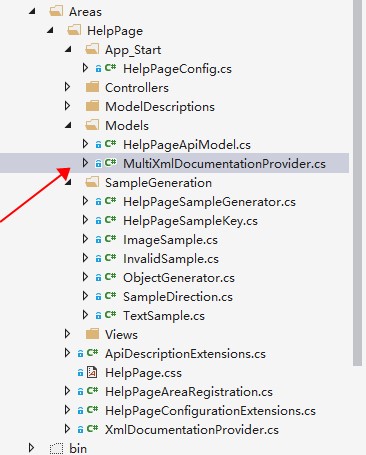366x455 pixels.
Task: Expand the ModelDescriptions folder arrow
Action: [x=67, y=106]
